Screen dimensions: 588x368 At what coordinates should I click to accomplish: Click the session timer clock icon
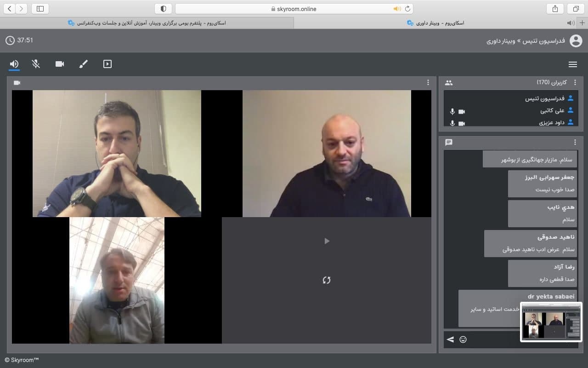10,40
